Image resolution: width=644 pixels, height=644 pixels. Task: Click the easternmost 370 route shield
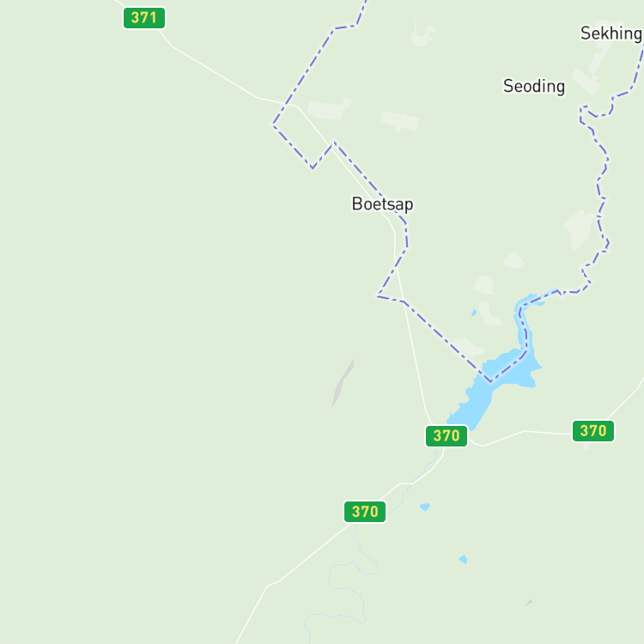click(x=593, y=431)
